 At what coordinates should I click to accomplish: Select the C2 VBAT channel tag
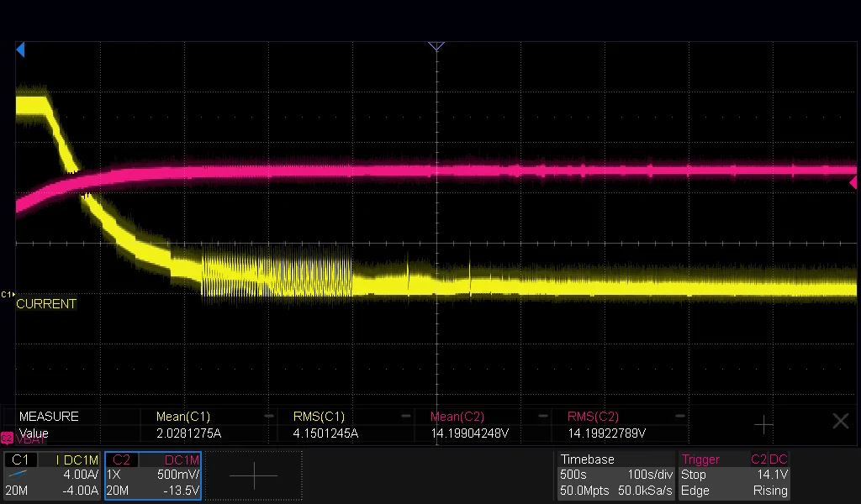tap(24, 438)
